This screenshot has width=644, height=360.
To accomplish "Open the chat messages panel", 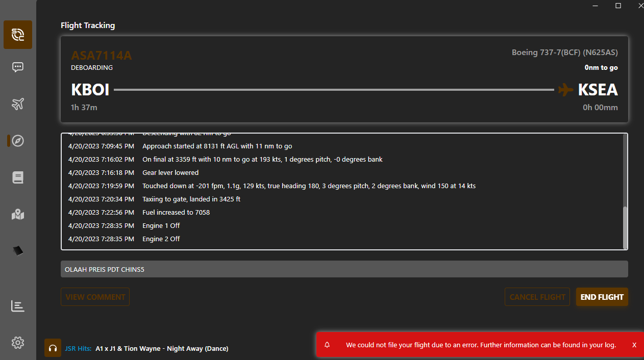I will tap(17, 67).
